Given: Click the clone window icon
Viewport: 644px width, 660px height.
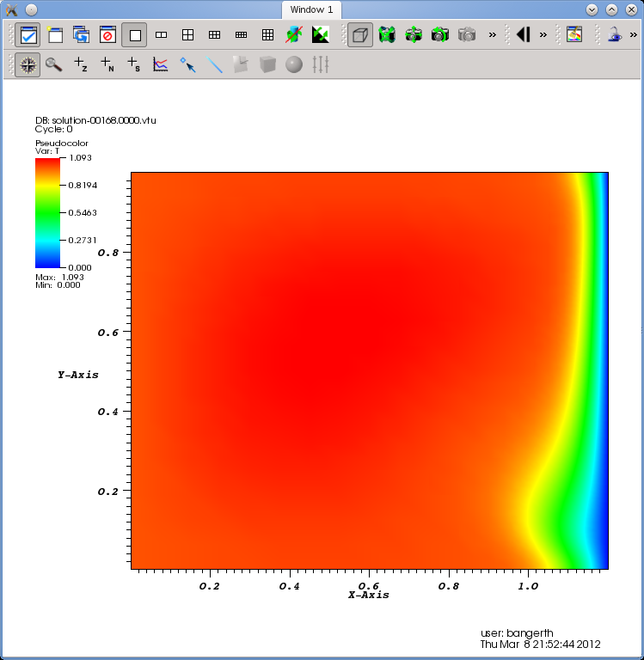Looking at the screenshot, I should tap(81, 35).
